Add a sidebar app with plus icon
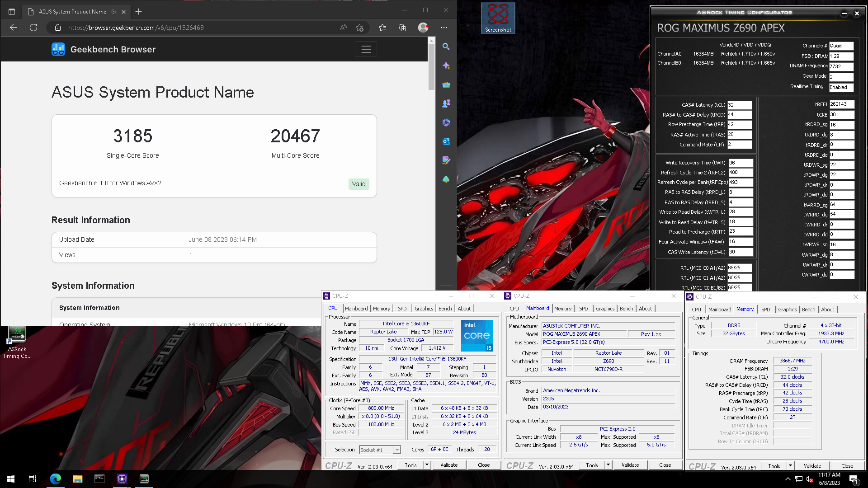 tap(446, 200)
